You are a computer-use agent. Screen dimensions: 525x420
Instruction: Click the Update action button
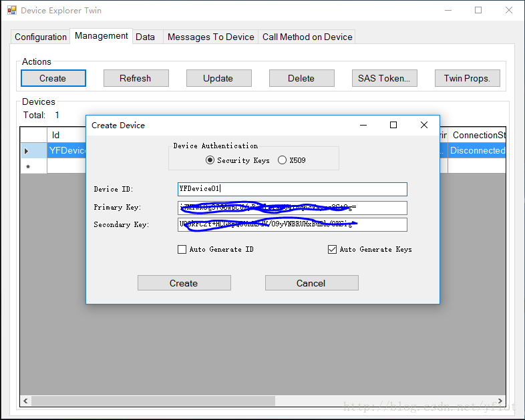pyautogui.click(x=218, y=78)
